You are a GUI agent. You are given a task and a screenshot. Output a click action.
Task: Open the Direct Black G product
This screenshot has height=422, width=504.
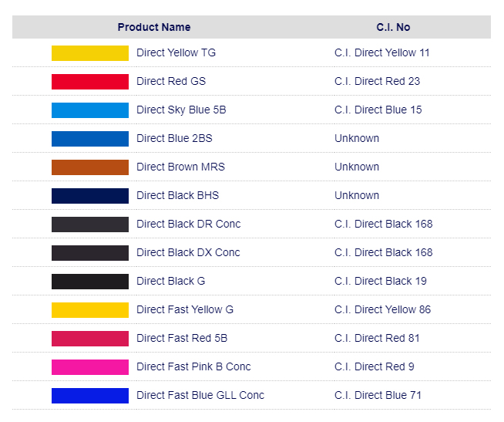170,281
